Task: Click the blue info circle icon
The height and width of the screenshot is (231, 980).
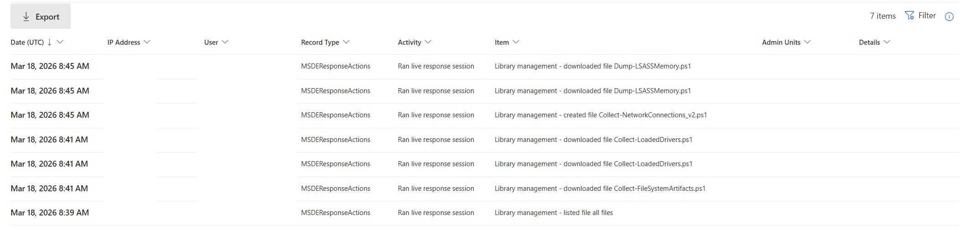Action: pos(949,16)
